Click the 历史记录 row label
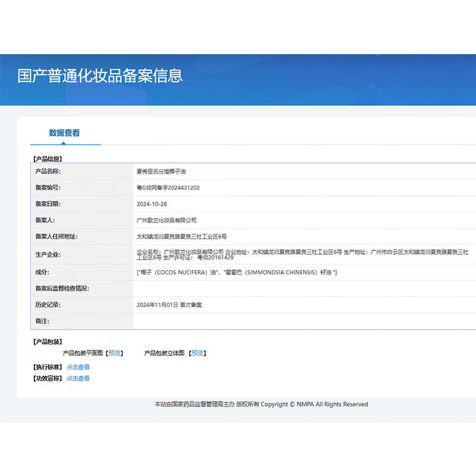476x476 pixels. (48, 305)
